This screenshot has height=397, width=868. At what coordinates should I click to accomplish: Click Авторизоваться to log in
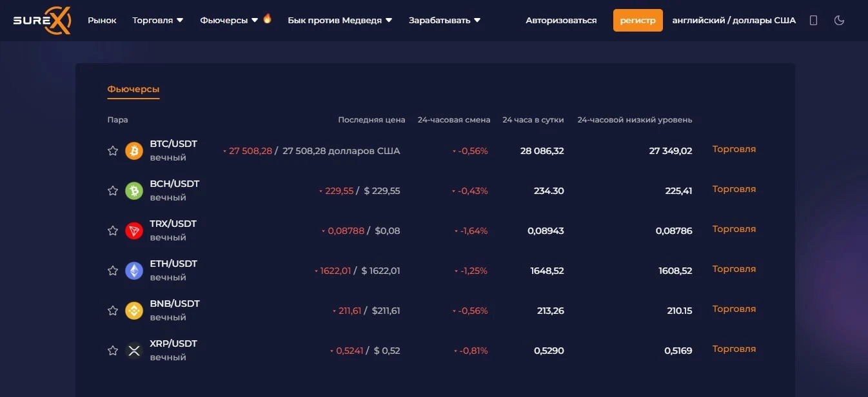(561, 21)
